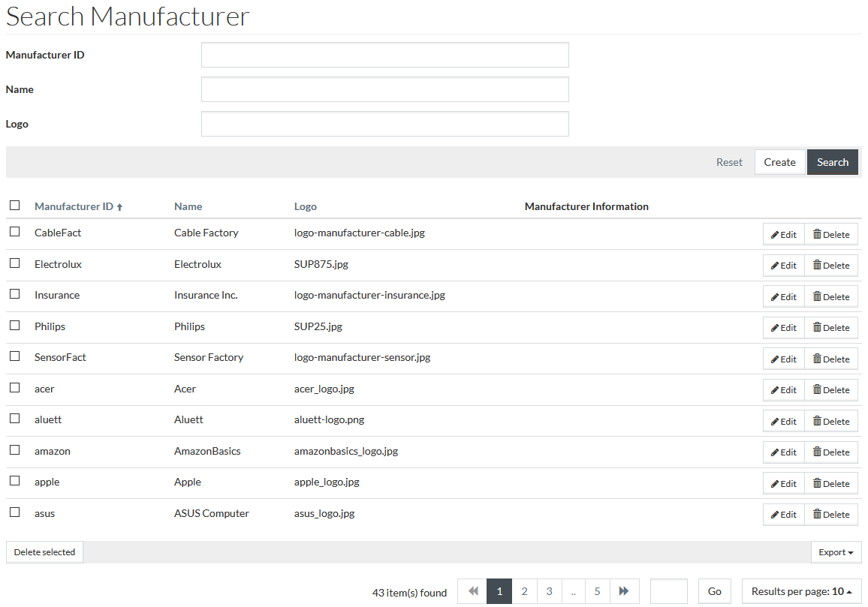Click the Create button

click(779, 162)
